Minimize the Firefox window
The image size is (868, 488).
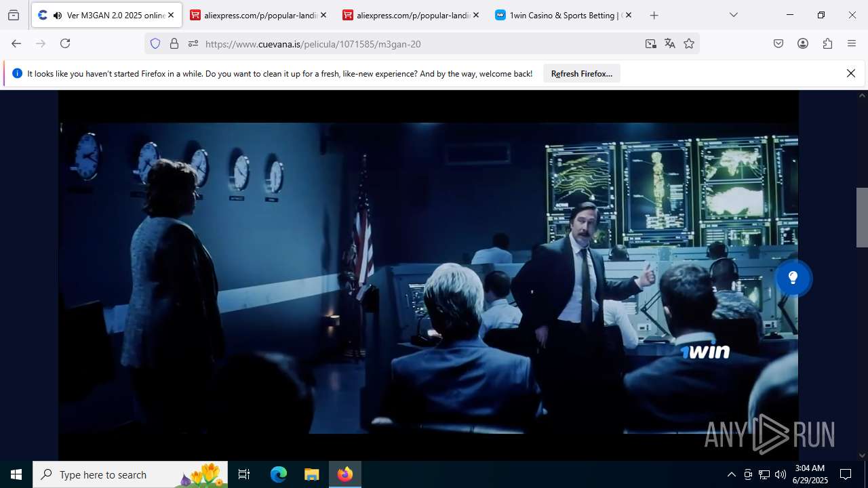(x=790, y=15)
